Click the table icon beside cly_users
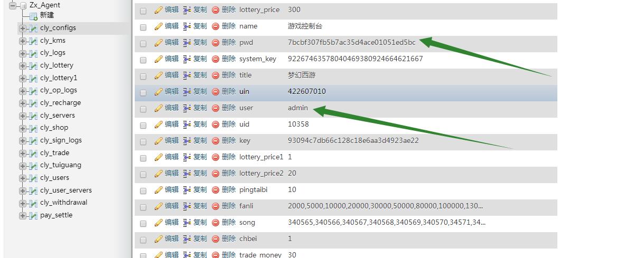The image size is (644, 258). tap(33, 178)
